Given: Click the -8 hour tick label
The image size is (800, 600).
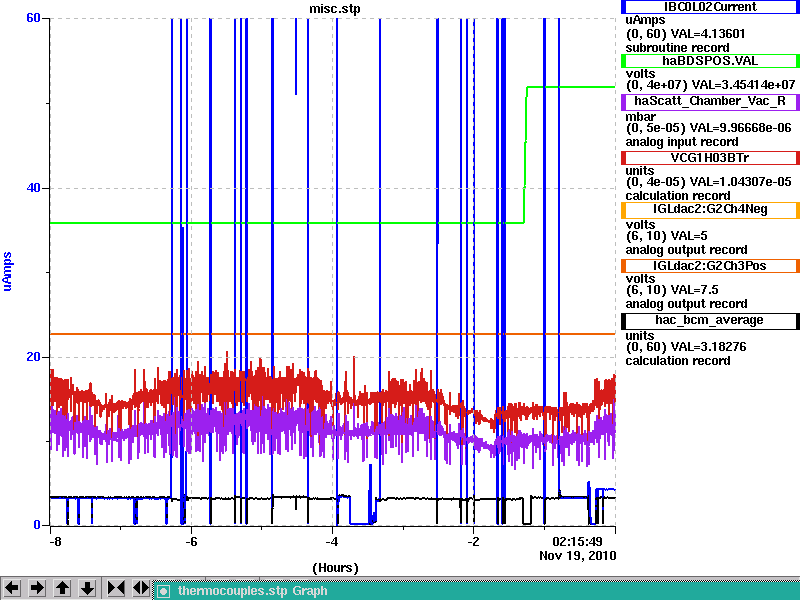Looking at the screenshot, I should coord(55,542).
